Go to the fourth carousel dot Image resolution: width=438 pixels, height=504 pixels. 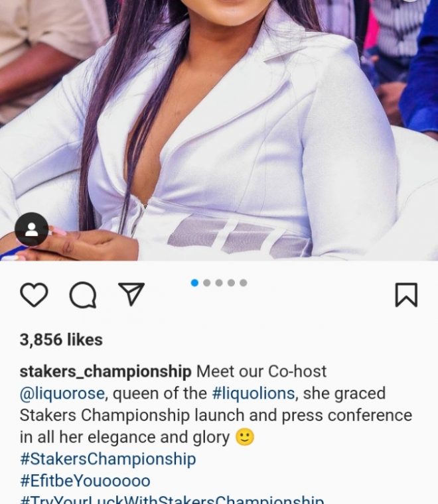[231, 283]
